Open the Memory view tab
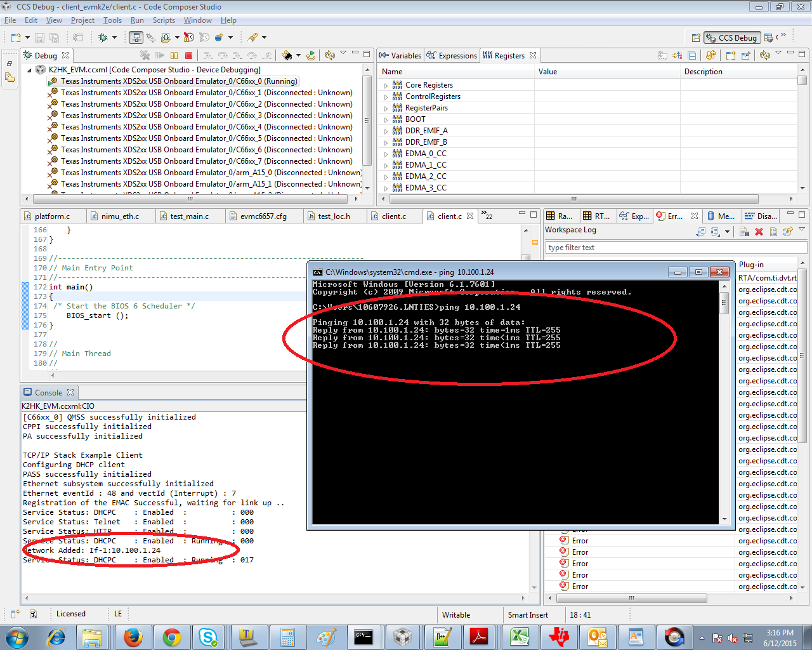Viewport: 812px width, 650px height. tap(721, 216)
